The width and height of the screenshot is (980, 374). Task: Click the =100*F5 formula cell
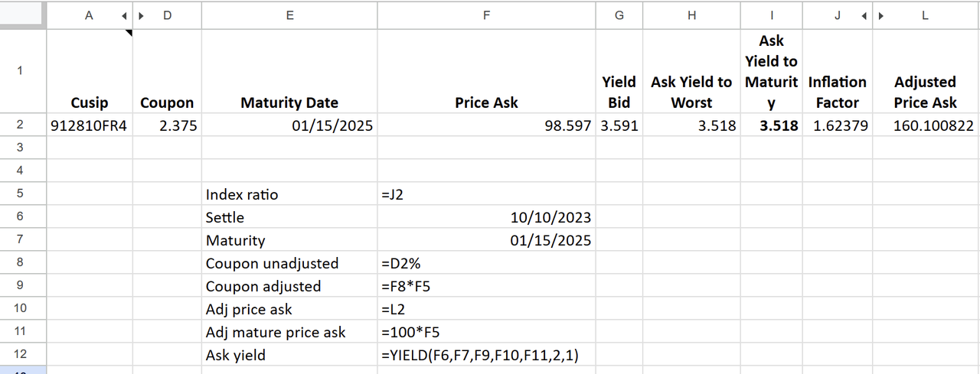coord(486,332)
